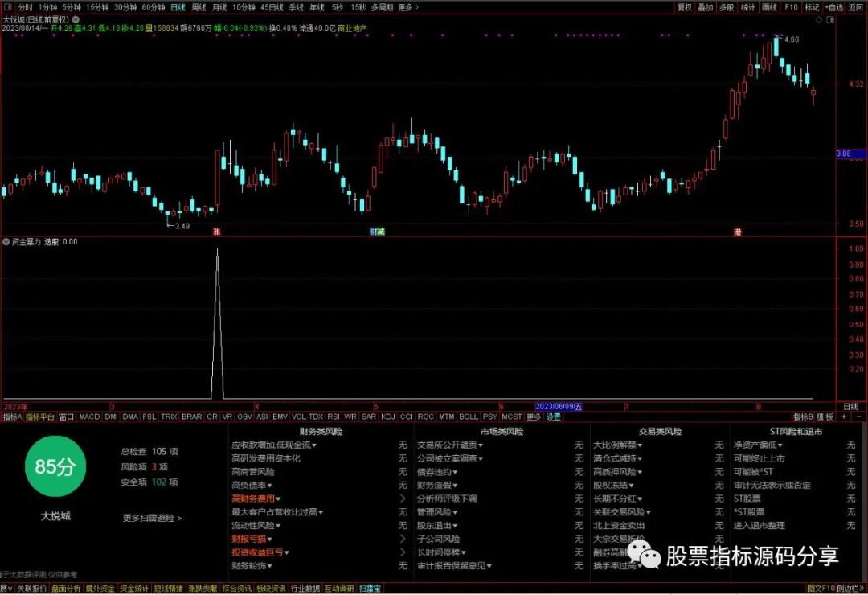
Task: Open the 画线 drawing tools
Action: (769, 7)
